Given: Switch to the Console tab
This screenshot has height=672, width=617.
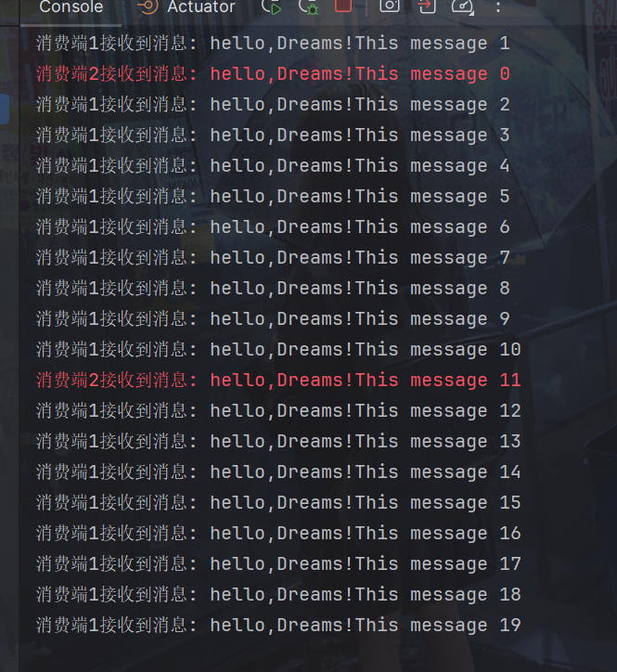Looking at the screenshot, I should [71, 6].
